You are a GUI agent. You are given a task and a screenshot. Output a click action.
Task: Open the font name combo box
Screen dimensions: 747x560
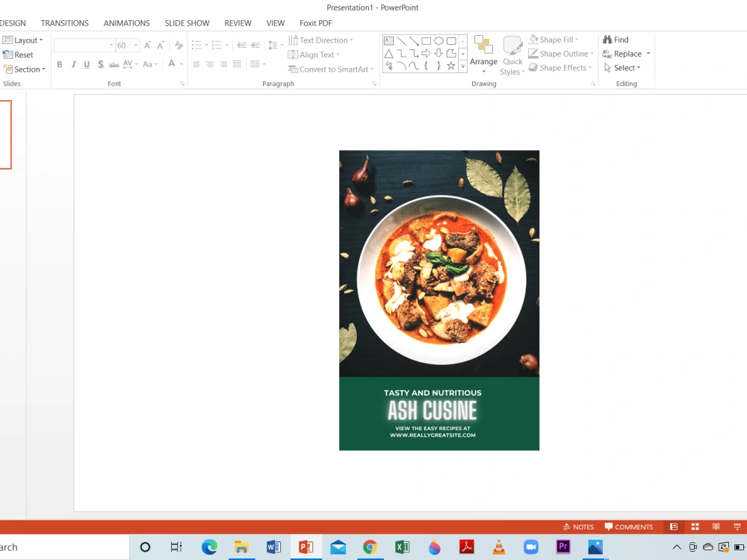coord(84,46)
